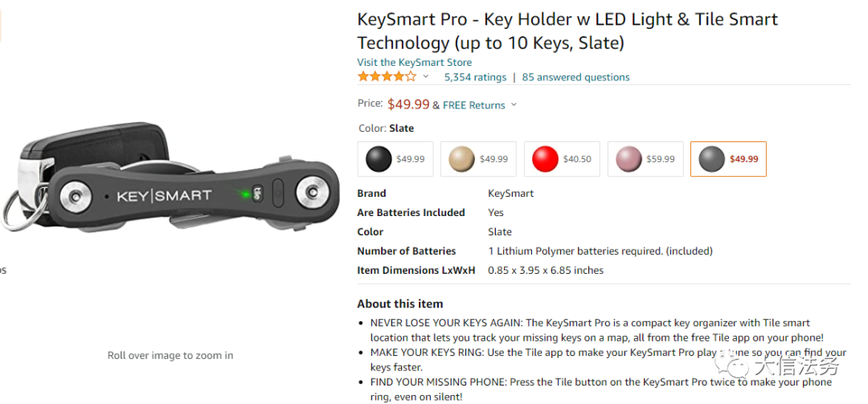The width and height of the screenshot is (868, 404).
Task: Click the KeySmart brand value text
Action: tap(510, 194)
